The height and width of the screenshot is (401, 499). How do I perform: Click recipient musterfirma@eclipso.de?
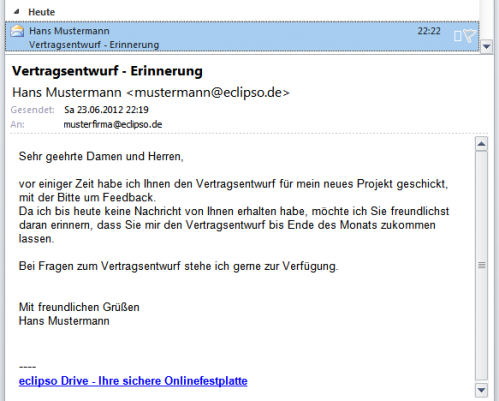coord(113,124)
